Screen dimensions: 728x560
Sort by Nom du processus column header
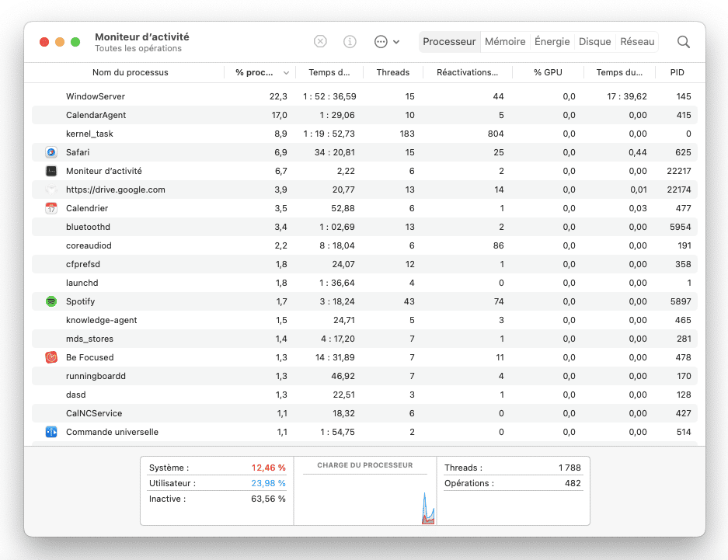tap(130, 72)
